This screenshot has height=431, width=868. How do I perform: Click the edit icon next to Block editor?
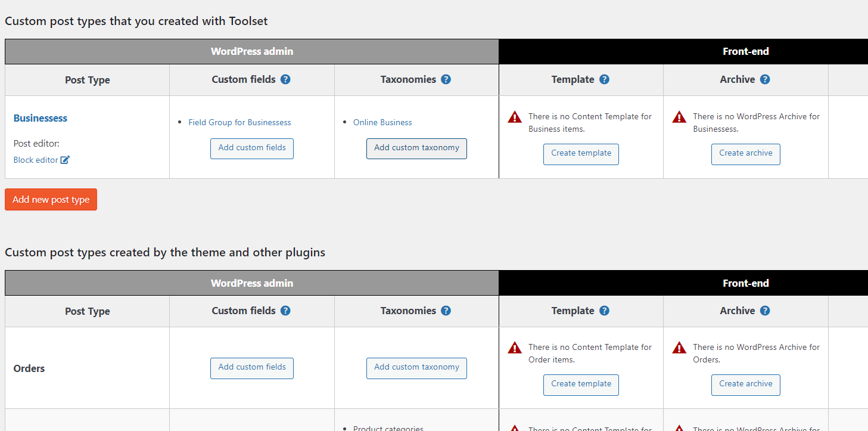pos(66,160)
